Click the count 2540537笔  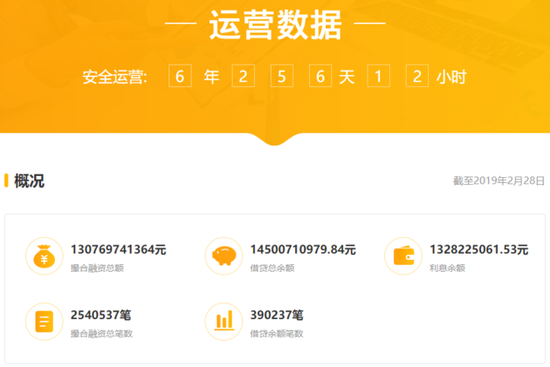(101, 315)
